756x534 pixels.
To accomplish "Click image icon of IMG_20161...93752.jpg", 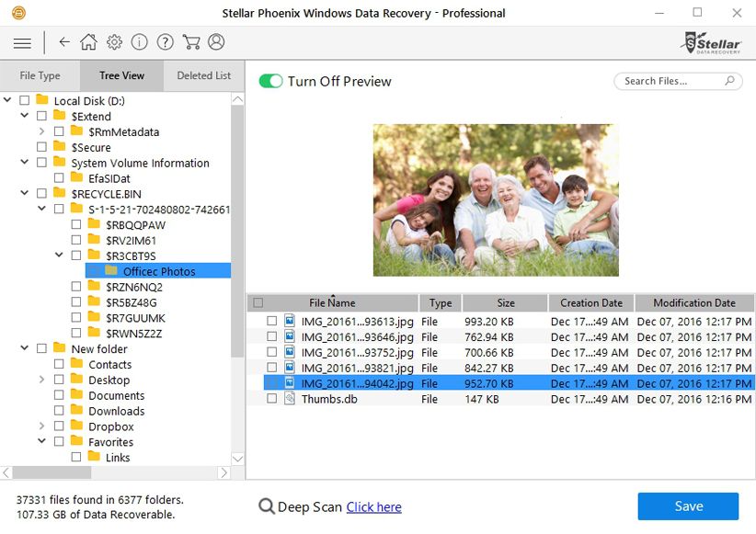I will click(x=290, y=351).
